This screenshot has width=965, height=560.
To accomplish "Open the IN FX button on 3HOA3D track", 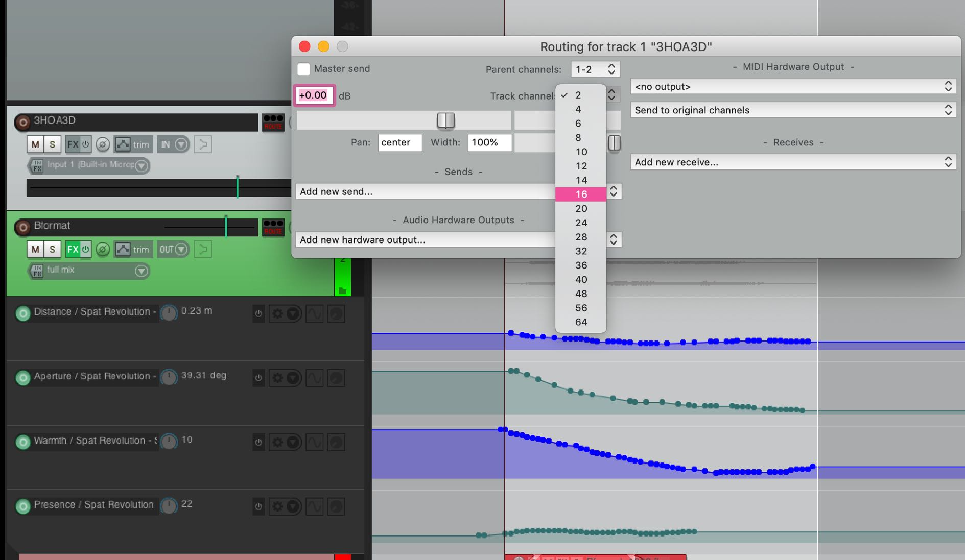I will pos(37,165).
